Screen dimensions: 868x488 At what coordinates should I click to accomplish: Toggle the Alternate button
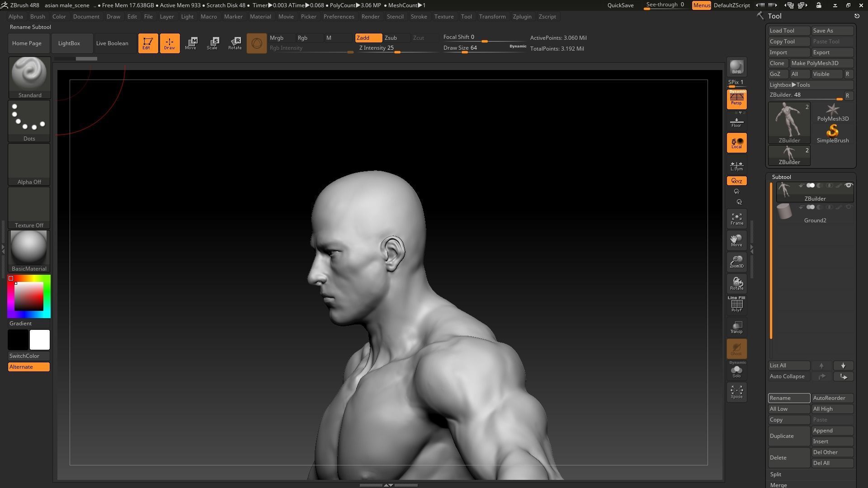coord(29,367)
